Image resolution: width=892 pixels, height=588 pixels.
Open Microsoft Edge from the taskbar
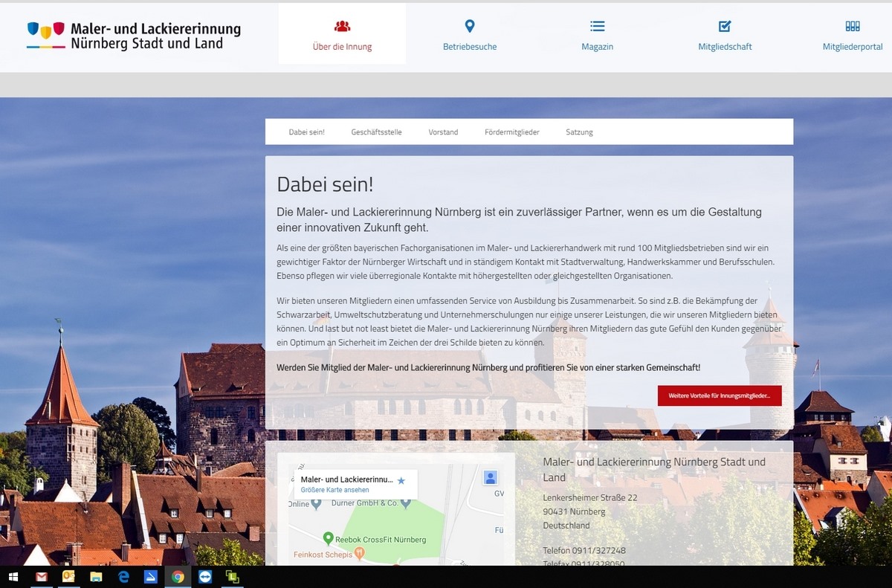pos(123,576)
